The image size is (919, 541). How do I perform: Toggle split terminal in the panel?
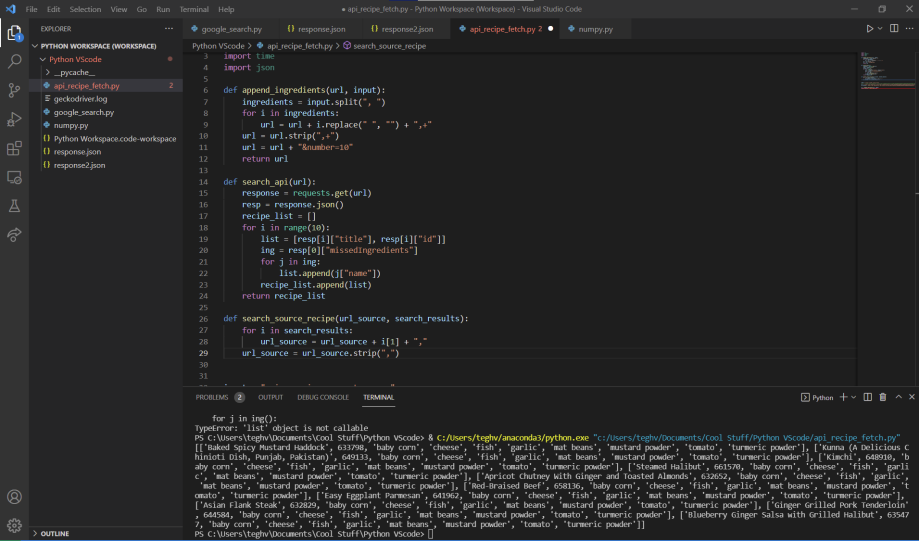(868, 397)
